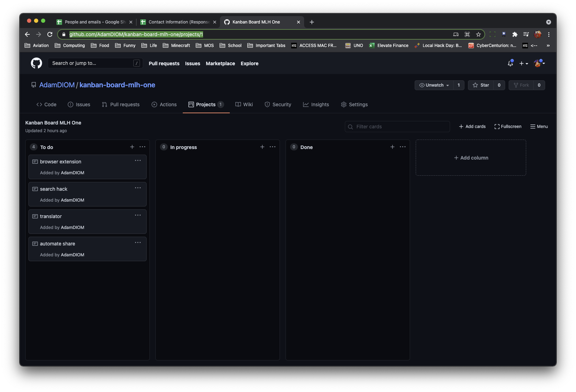Viewport: 576px width, 392px height.
Task: Open the Elevate Finance bookmark
Action: tap(389, 46)
